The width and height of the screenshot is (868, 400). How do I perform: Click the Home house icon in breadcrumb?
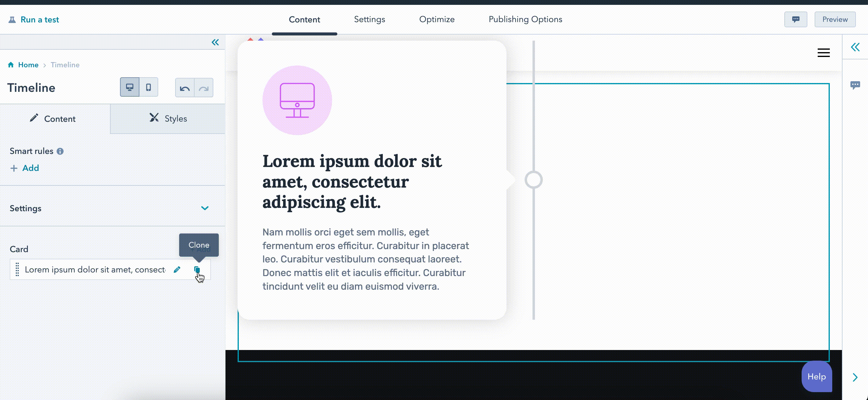(11, 65)
